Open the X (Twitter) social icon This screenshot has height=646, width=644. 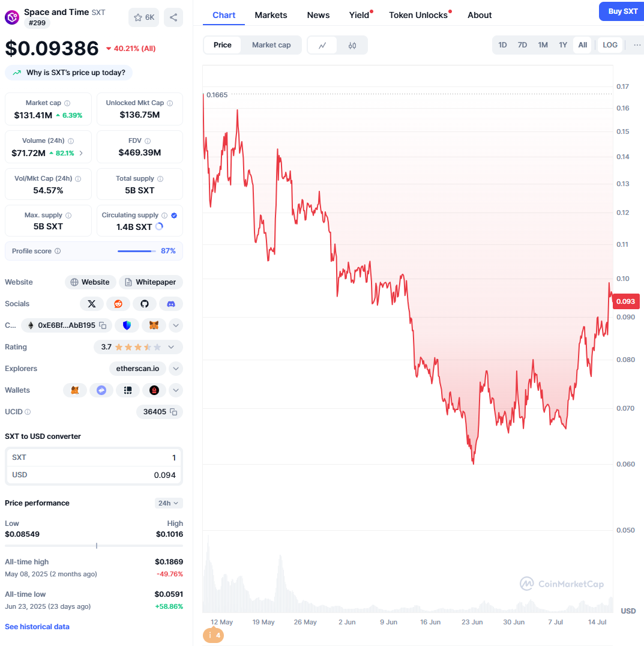92,304
